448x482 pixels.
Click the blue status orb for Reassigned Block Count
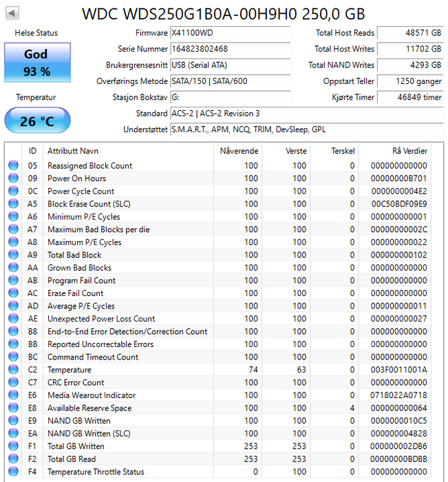click(x=13, y=166)
